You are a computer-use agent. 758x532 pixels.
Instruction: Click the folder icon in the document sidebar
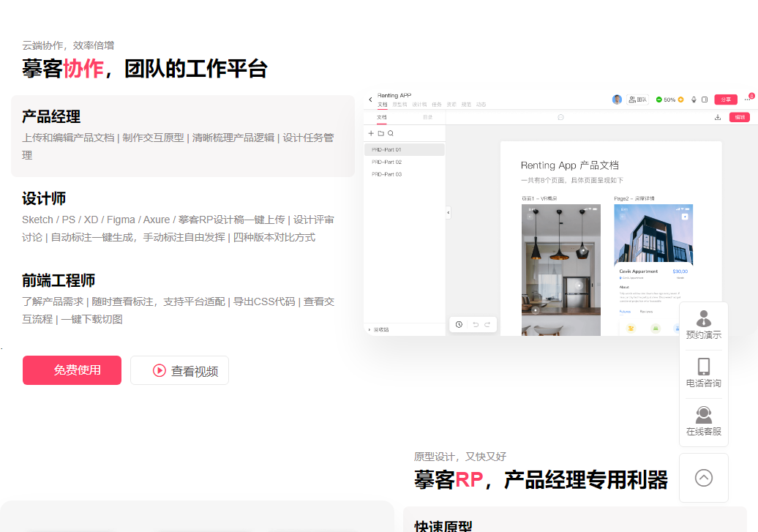pyautogui.click(x=381, y=133)
